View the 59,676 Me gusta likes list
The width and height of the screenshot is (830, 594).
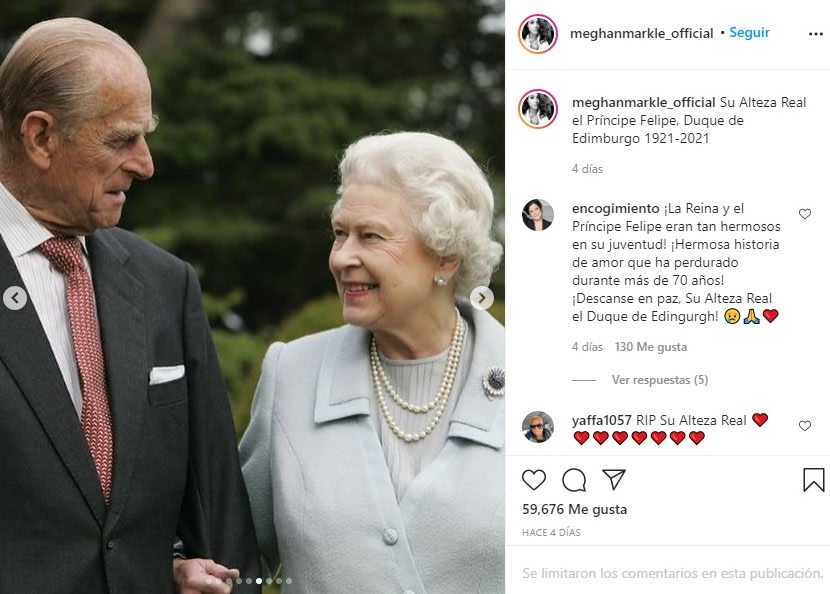coord(574,509)
